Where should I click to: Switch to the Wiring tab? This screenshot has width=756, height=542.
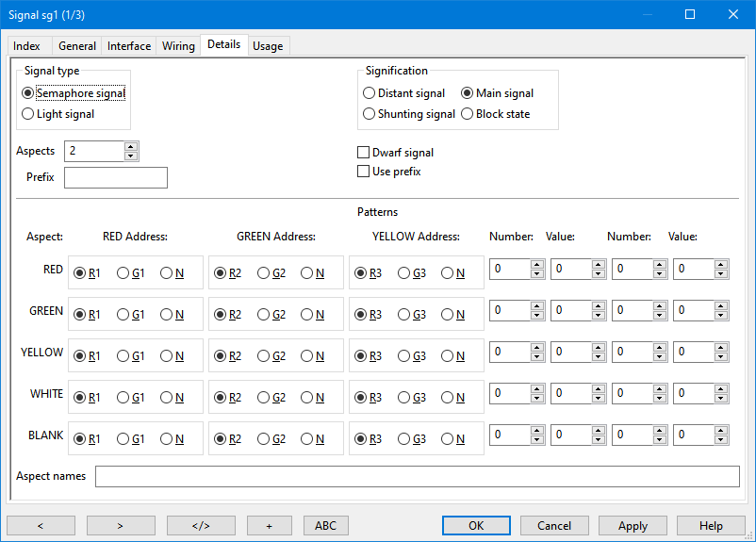coord(178,46)
